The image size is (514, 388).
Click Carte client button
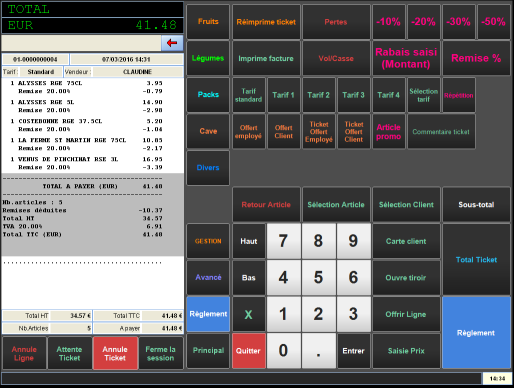(406, 241)
